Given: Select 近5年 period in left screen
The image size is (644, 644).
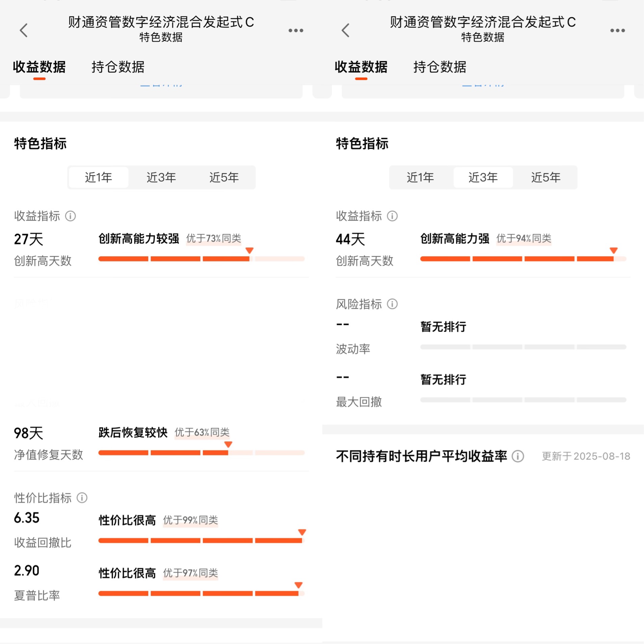Looking at the screenshot, I should click(x=224, y=177).
